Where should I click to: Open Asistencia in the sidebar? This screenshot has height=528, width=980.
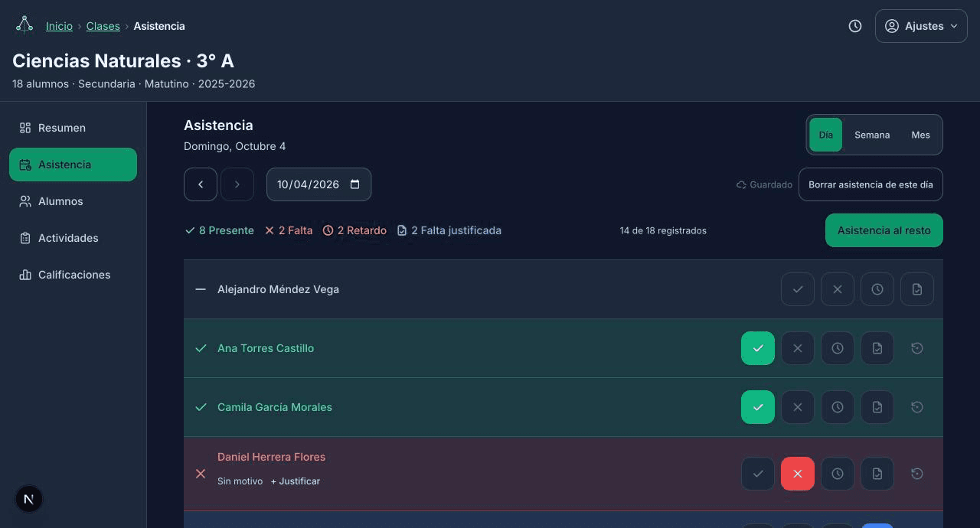[x=73, y=165]
